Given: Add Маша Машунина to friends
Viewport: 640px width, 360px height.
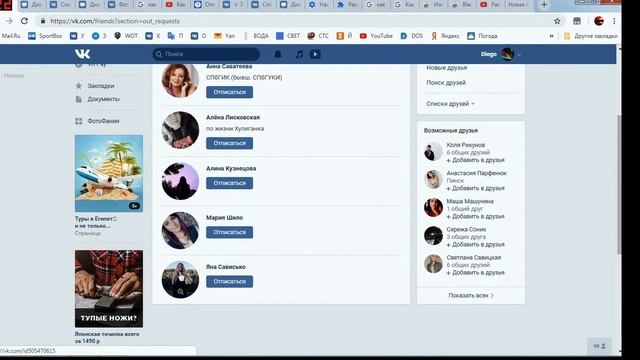Looking at the screenshot, I should 476,216.
